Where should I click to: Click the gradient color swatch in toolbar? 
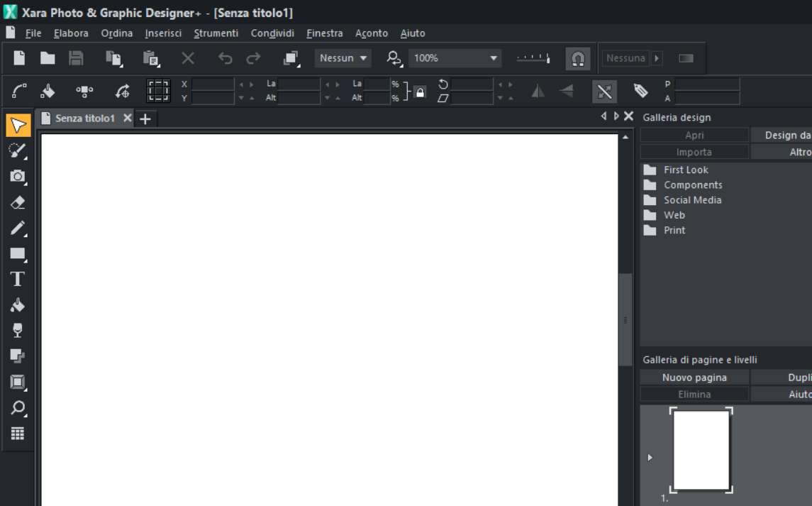pos(686,58)
